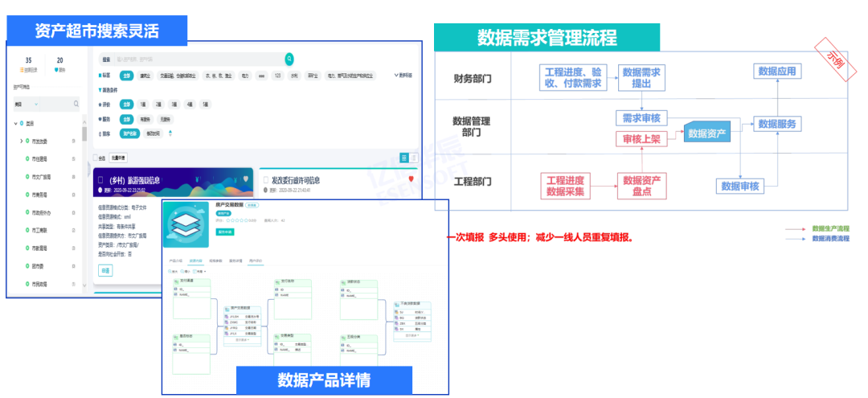
Task: Click sidebar search magnifier icon
Action: coord(76,104)
